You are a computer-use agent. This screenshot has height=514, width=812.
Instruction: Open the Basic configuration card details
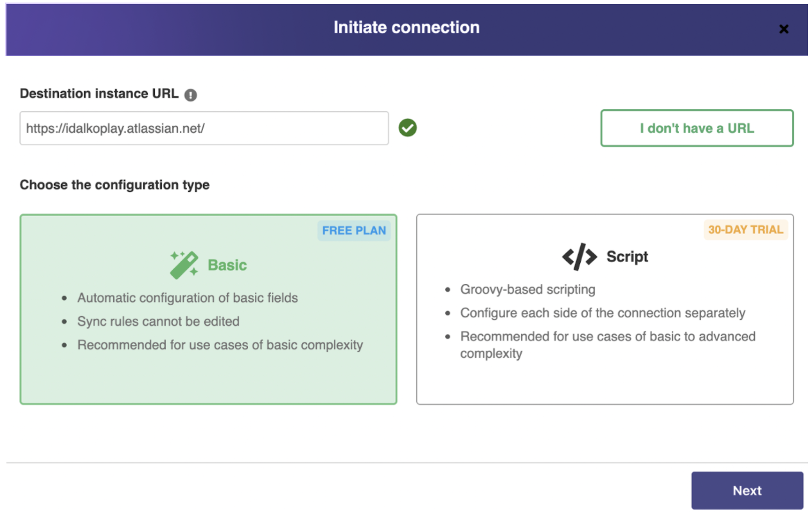click(x=208, y=308)
